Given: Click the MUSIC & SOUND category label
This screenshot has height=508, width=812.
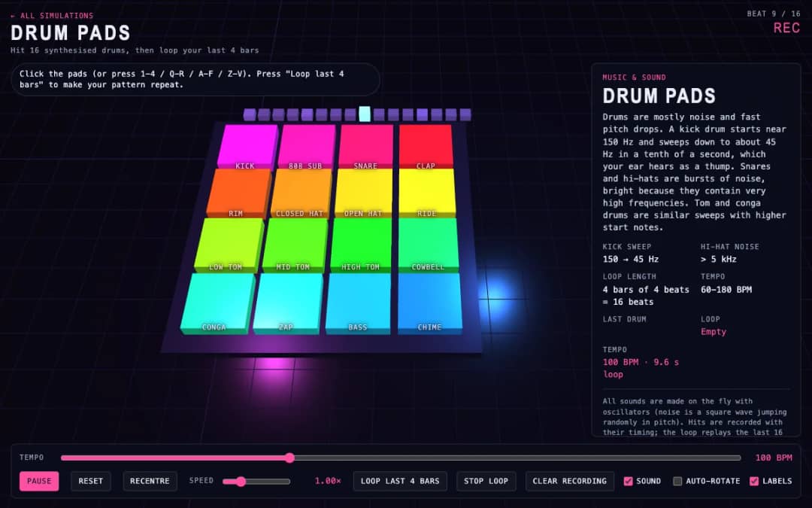Looking at the screenshot, I should pyautogui.click(x=634, y=78).
